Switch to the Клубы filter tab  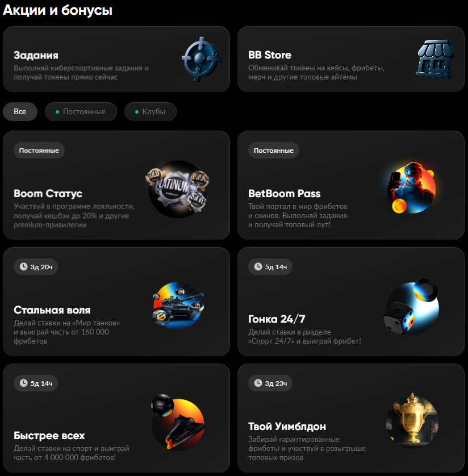[151, 112]
